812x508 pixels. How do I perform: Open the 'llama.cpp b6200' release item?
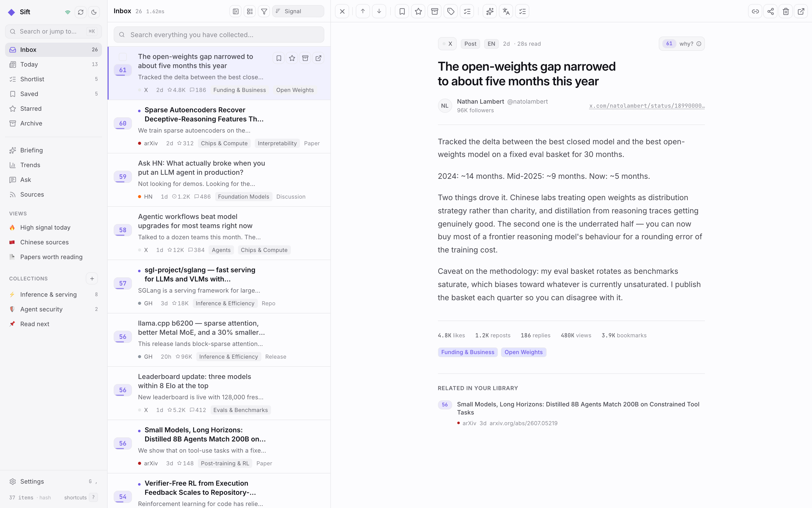pyautogui.click(x=219, y=340)
